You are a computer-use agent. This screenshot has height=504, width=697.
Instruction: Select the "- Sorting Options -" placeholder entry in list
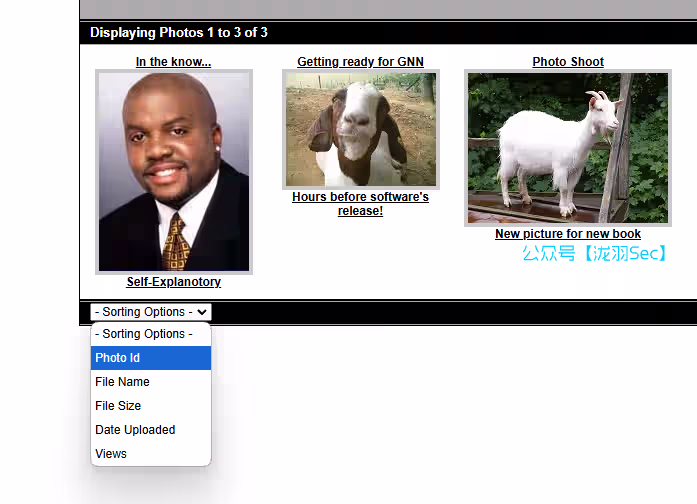(150, 334)
